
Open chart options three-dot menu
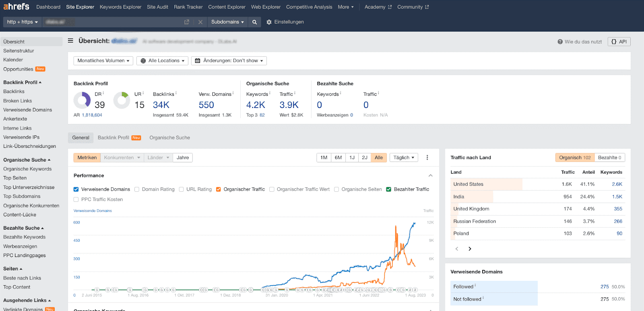tap(427, 158)
